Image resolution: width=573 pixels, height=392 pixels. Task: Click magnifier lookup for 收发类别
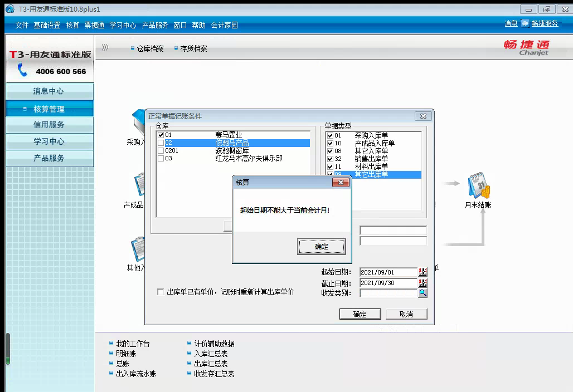pos(423,293)
